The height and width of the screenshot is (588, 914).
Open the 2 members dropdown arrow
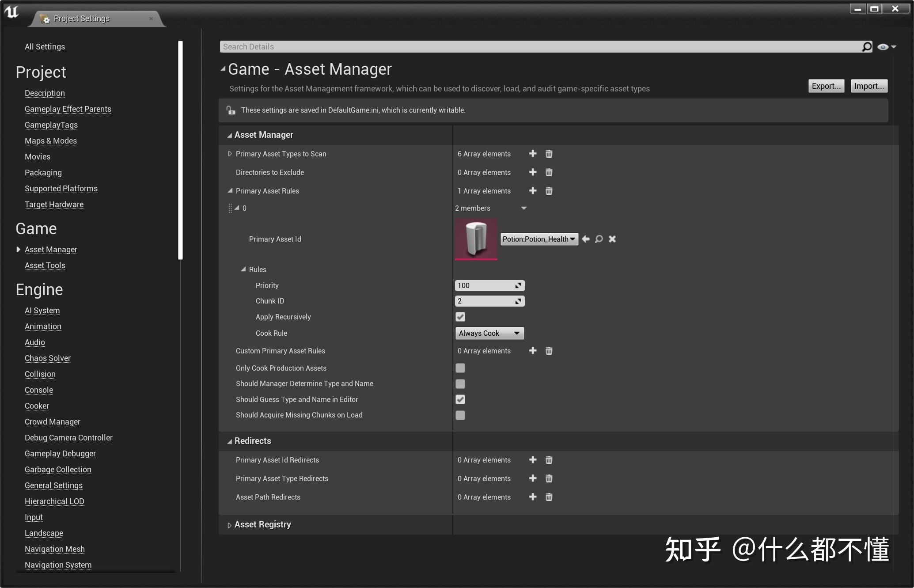524,208
